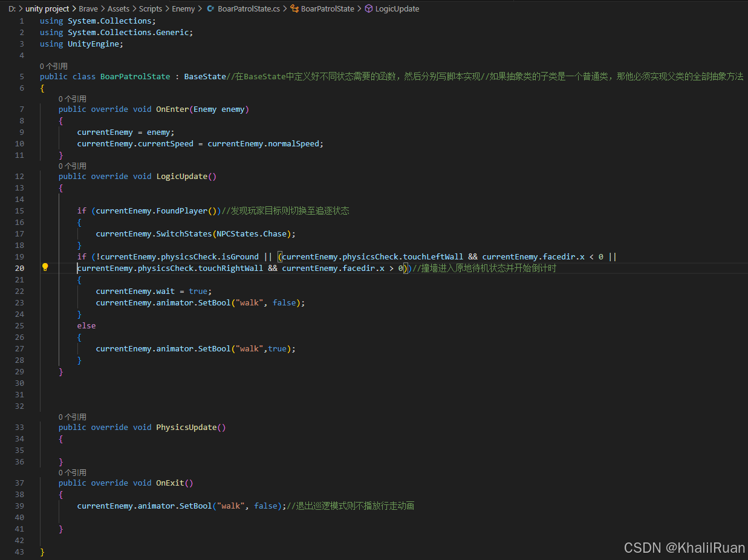Click the Chinese comment at end of line 39
The height and width of the screenshot is (560, 748).
coord(351,506)
